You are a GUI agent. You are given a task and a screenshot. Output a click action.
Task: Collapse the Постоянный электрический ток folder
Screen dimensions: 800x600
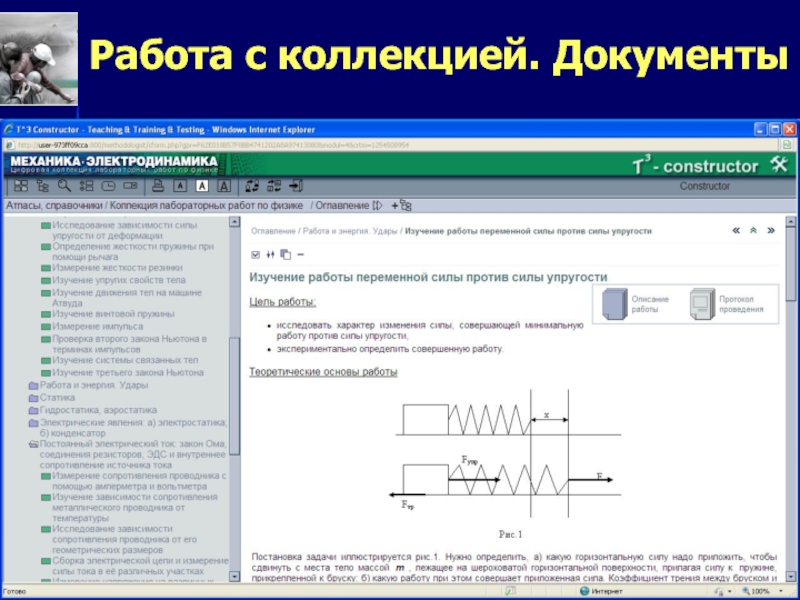pos(34,444)
